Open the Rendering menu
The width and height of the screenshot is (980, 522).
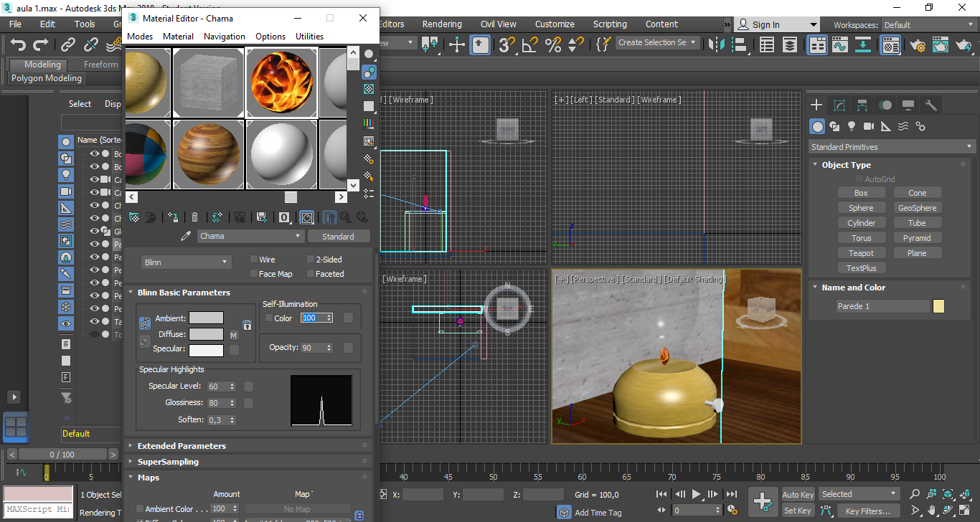tap(442, 24)
